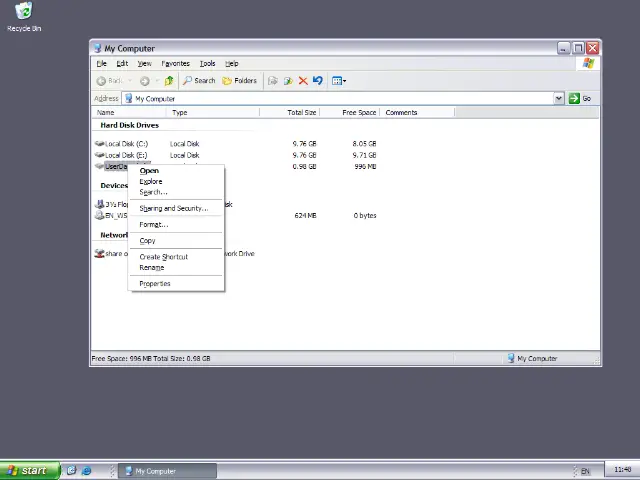The height and width of the screenshot is (480, 640).
Task: Click the 0.98 GB total size value
Action: [304, 167]
